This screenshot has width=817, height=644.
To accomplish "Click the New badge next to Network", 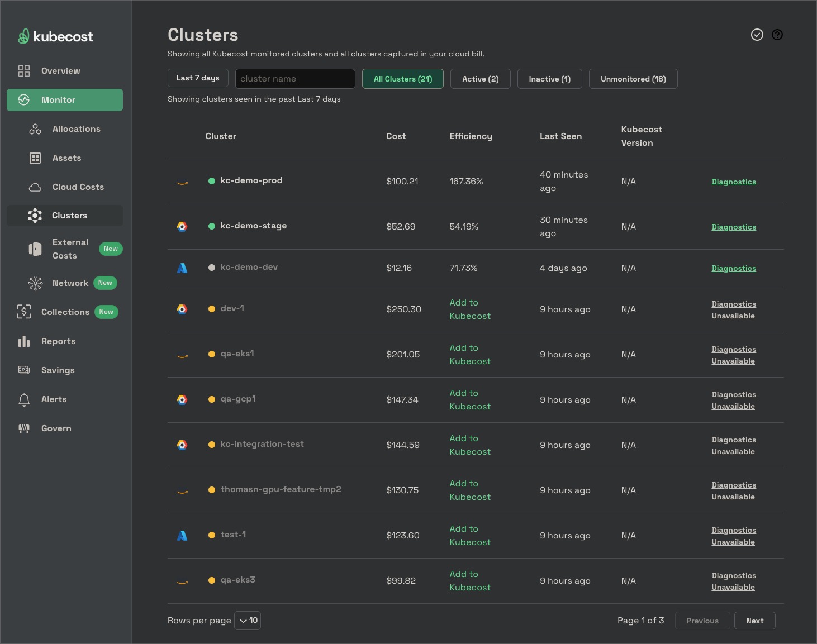I will click(105, 283).
